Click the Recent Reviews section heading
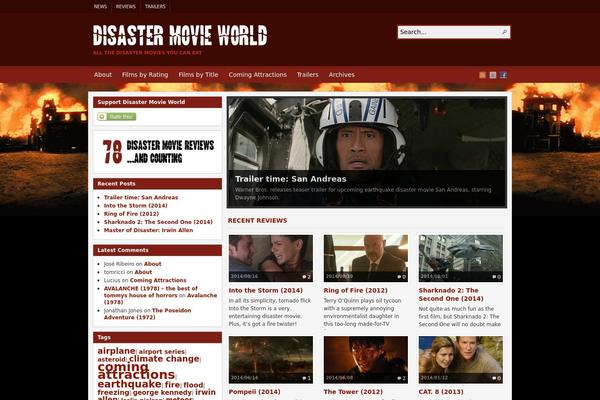Screen dimensions: 600x400 coord(257,220)
